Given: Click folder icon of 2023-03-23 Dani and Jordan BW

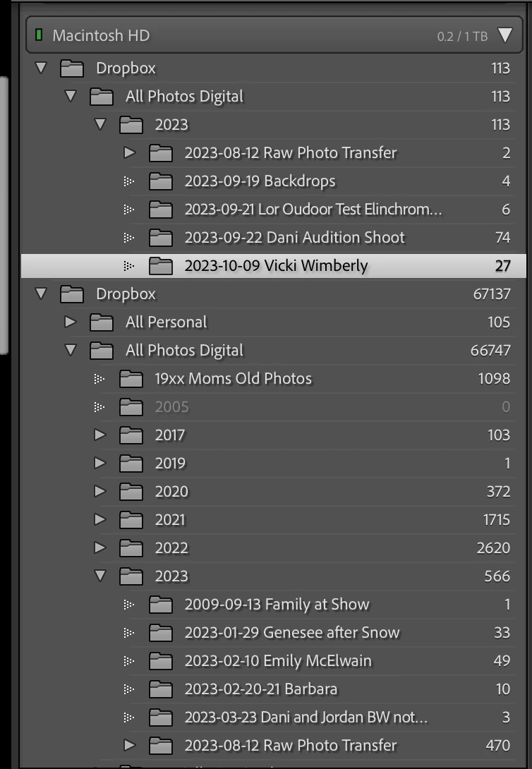Looking at the screenshot, I should click(161, 717).
